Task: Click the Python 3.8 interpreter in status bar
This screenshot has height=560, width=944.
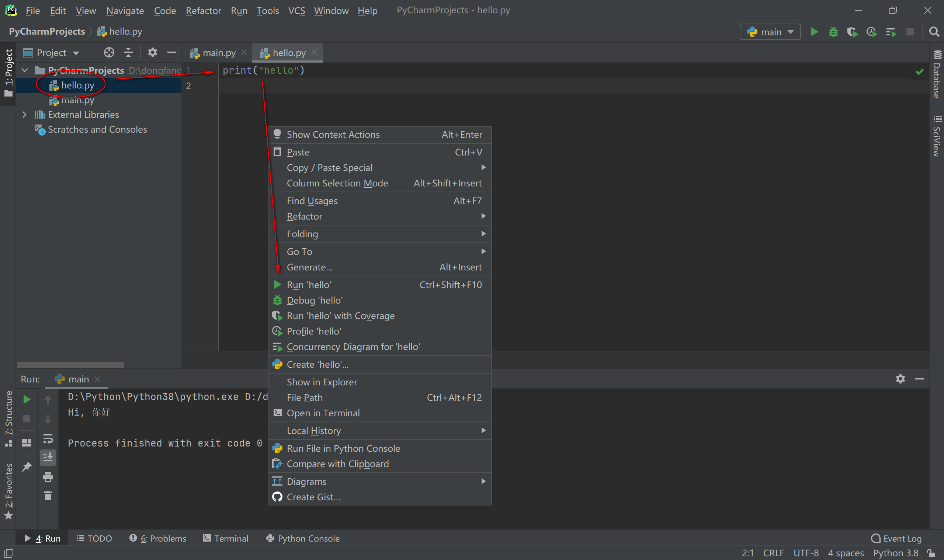Action: 895,553
